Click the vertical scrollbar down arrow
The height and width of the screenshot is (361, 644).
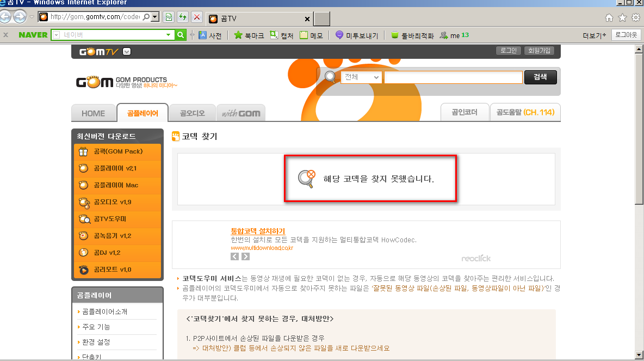pyautogui.click(x=639, y=354)
